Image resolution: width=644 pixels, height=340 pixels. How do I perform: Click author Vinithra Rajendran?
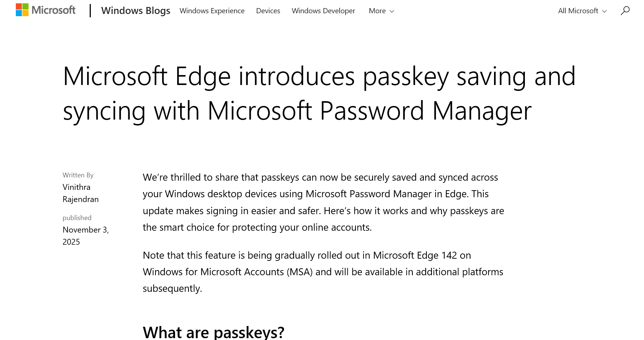click(x=80, y=193)
